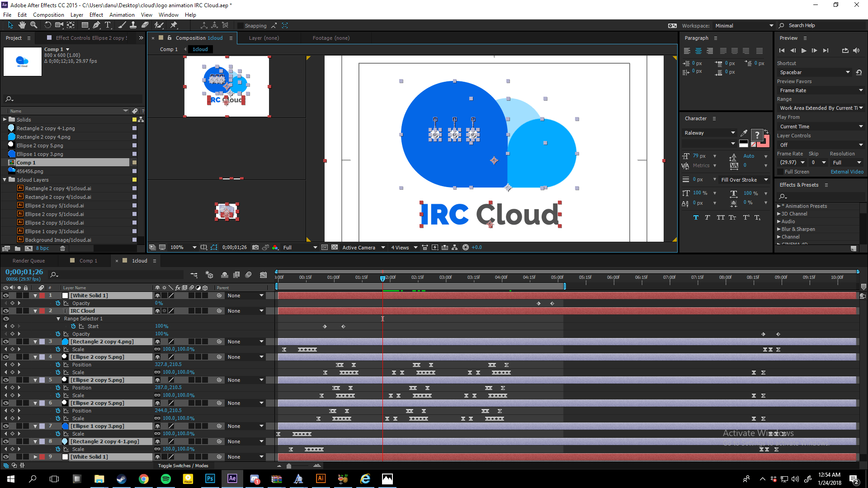This screenshot has width=868, height=488.
Task: Click Toggle Switches / Modes button
Action: point(183,466)
